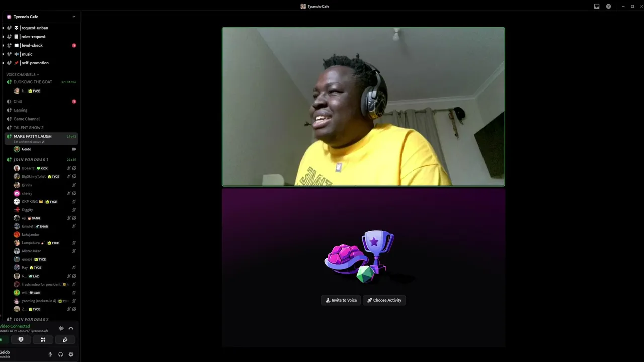Click the TYCE tag under DJOKOVIC THE GOAT
This screenshot has height=362, width=644.
pos(34,91)
